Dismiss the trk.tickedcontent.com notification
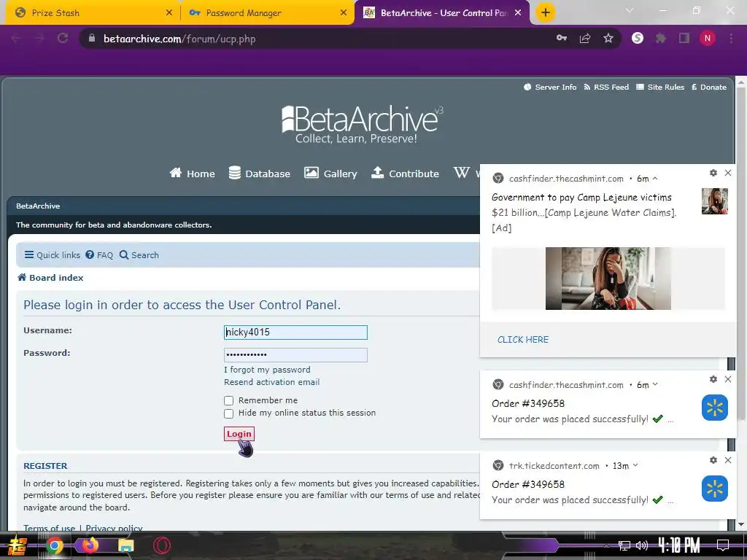 click(x=728, y=460)
